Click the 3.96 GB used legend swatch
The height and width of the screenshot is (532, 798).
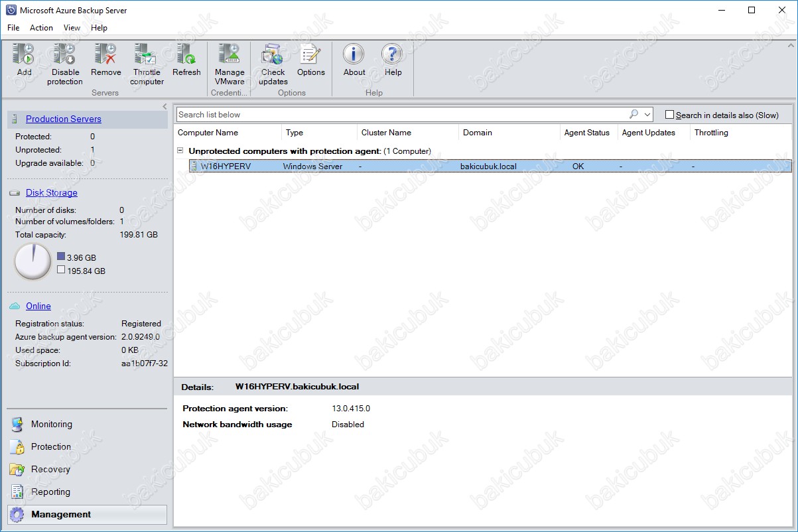[x=61, y=256]
